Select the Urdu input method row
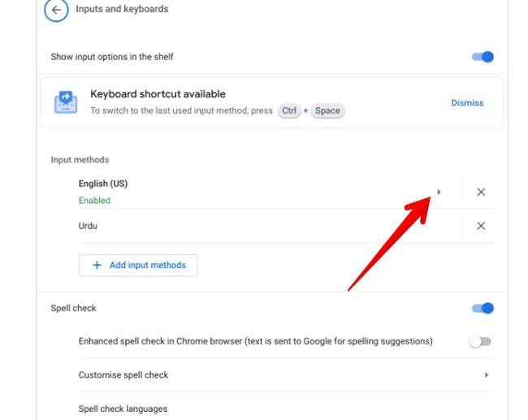This screenshot has width=528, height=420. tap(286, 226)
